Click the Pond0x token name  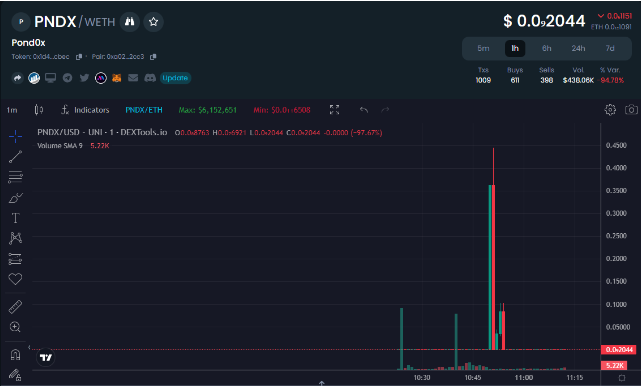pos(28,43)
